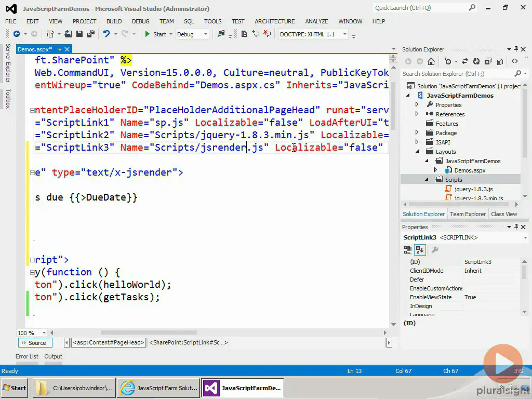The height and width of the screenshot is (399, 532).
Task: Expand the Properties tree node
Action: 417,104
